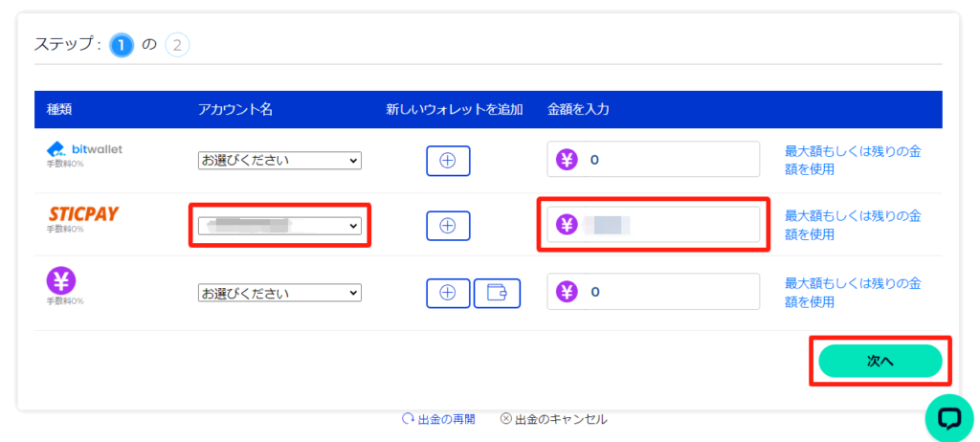Add new wallet for STICPAY row
This screenshot has height=442, width=980.
coord(448,226)
